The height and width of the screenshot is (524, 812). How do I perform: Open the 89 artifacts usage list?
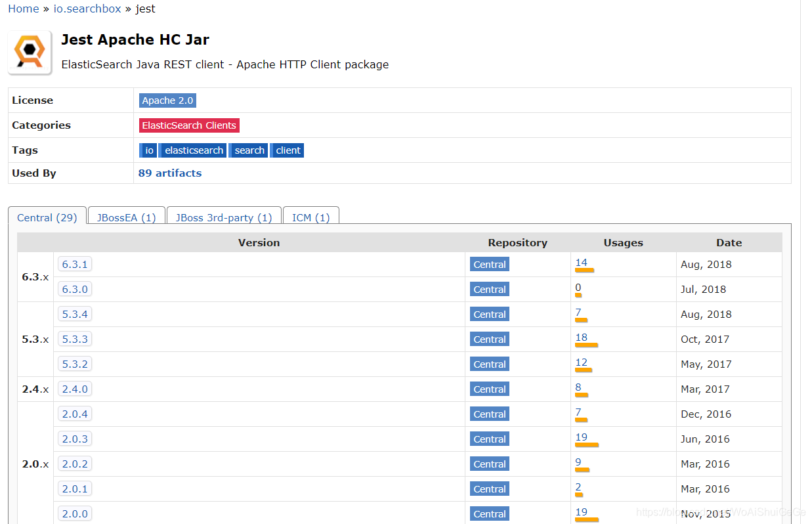169,173
